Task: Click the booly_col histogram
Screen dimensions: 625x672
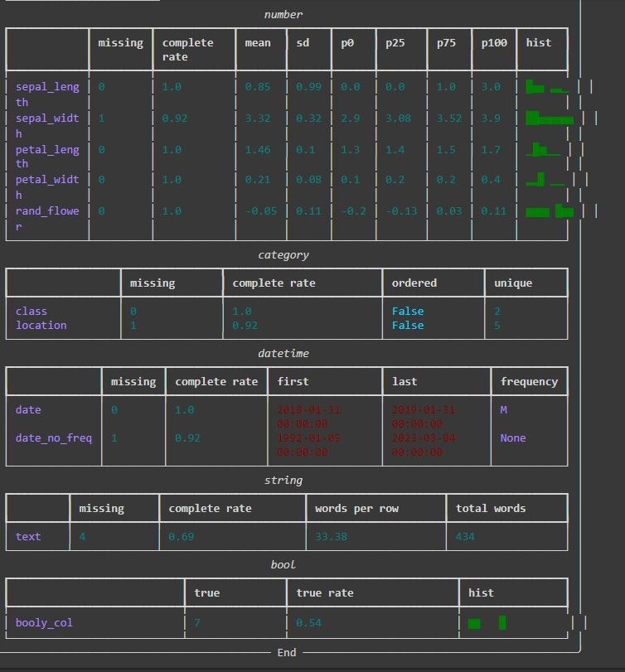Action: (x=487, y=623)
